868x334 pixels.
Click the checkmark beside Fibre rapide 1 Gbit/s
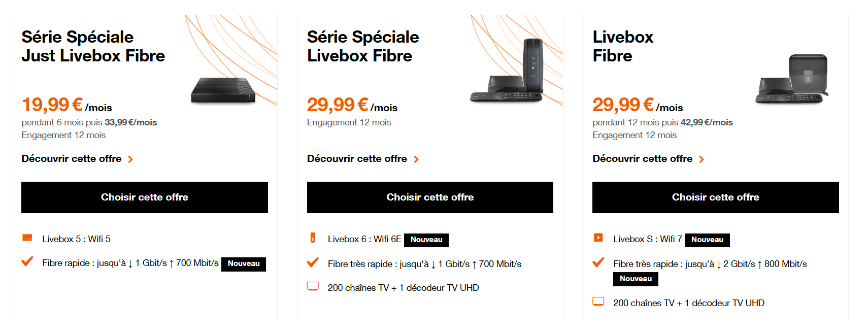27,261
